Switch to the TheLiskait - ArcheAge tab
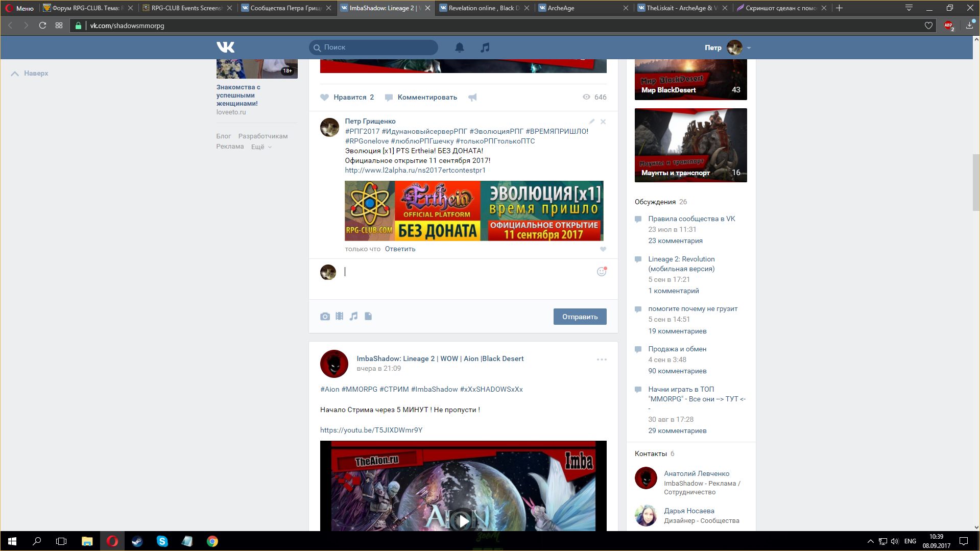The image size is (980, 551). pos(682,8)
